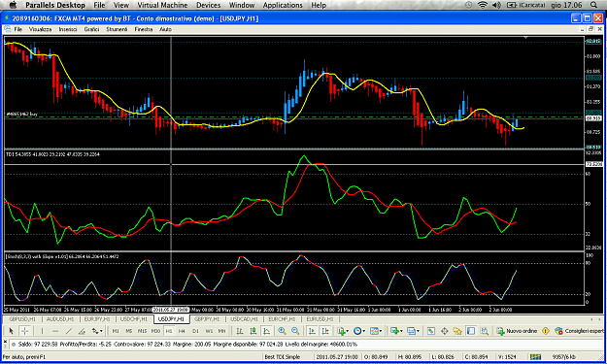Image resolution: width=607 pixels, height=364 pixels.
Task: Click the macOS Spotlight search icon
Action: point(593,5)
